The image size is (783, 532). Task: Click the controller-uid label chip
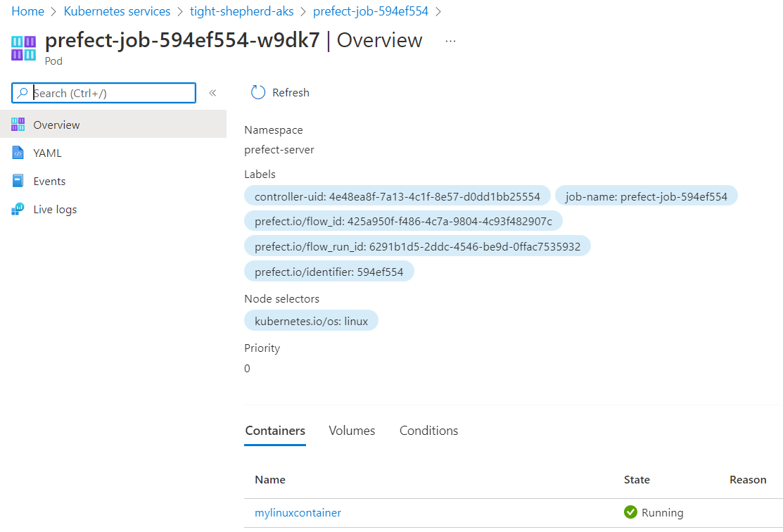(397, 196)
